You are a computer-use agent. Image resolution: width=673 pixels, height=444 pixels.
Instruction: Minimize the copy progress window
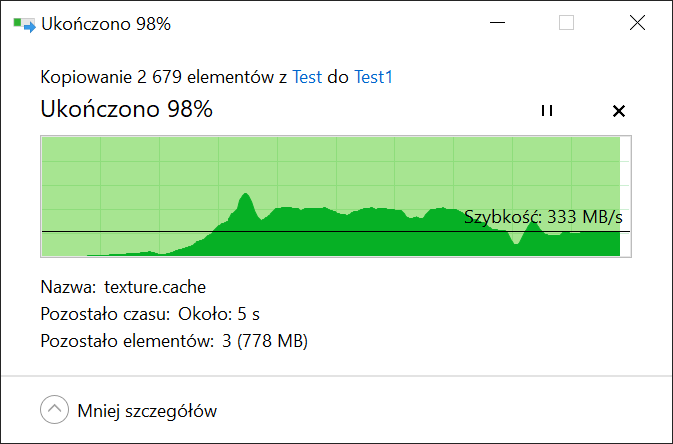click(497, 23)
